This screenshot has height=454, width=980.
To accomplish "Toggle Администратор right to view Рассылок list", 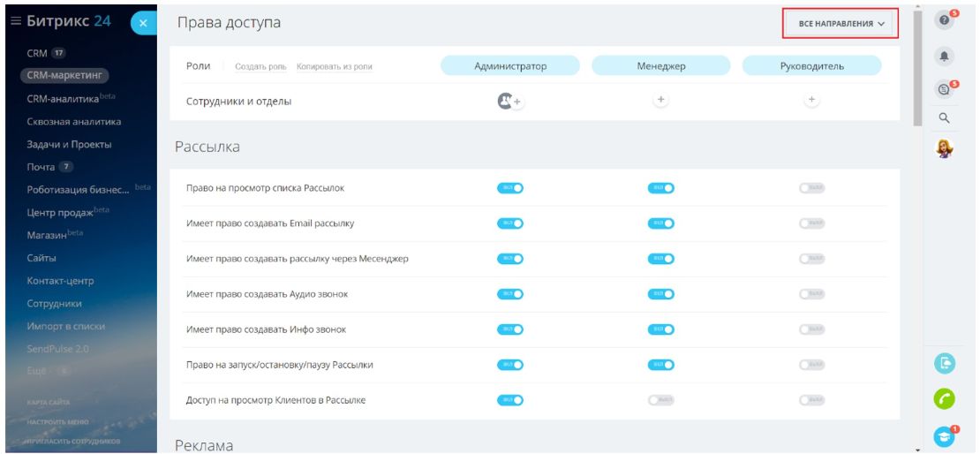I will [x=510, y=188].
